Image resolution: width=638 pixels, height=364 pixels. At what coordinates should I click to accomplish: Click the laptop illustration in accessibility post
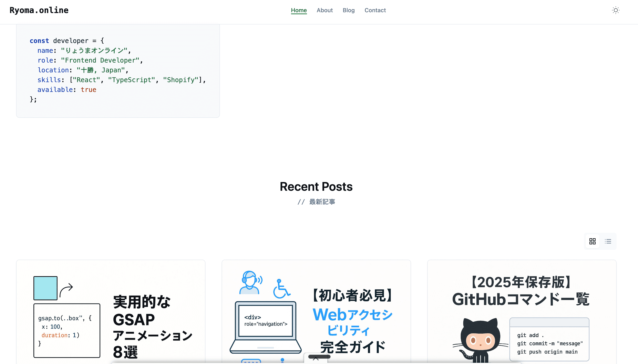(x=265, y=328)
